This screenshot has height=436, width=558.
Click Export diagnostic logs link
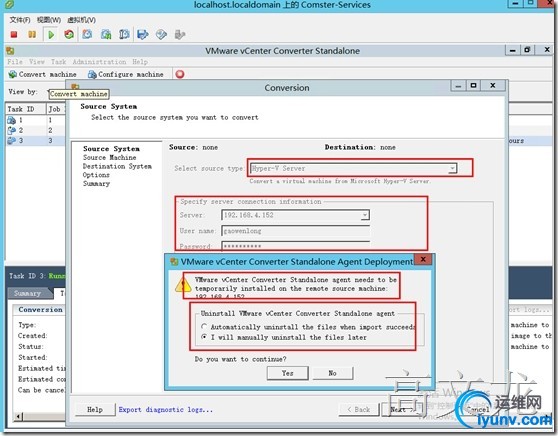165,410
